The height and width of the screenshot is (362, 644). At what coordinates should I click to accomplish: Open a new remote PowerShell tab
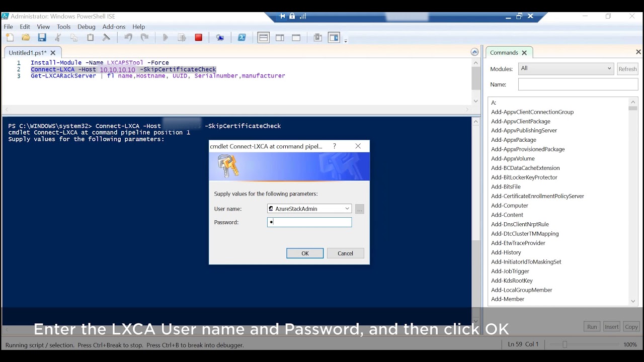coord(220,38)
